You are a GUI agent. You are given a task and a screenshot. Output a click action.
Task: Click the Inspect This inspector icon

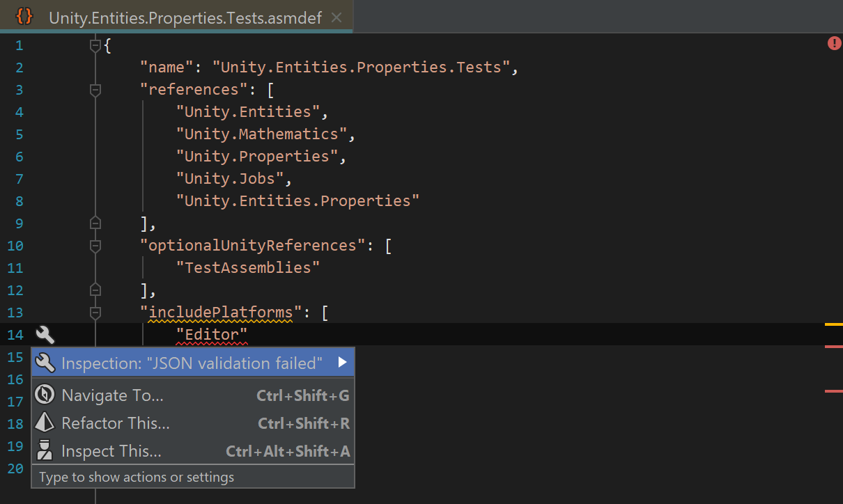(45, 451)
